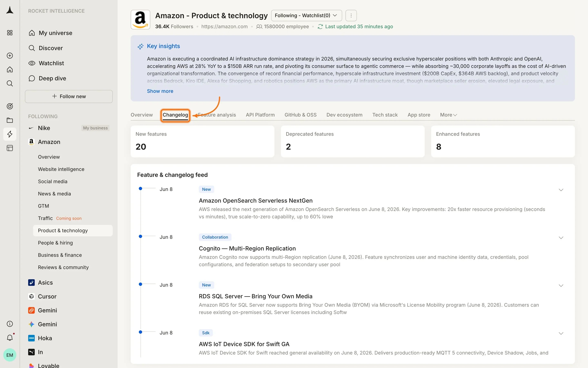Screen dimensions: 588x368
Task: Open the target icon in left rail
Action: point(10,106)
